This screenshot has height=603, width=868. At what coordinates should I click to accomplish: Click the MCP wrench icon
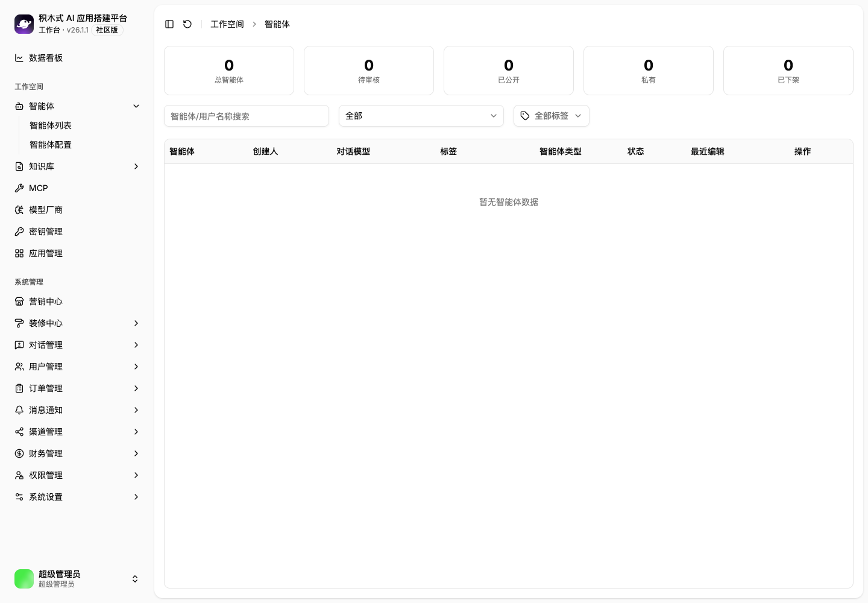(x=19, y=188)
